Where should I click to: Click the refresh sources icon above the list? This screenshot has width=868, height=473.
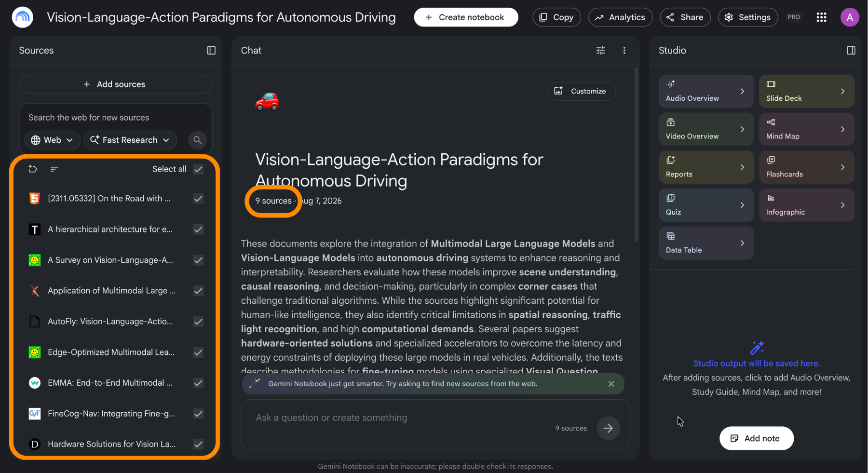(x=33, y=169)
